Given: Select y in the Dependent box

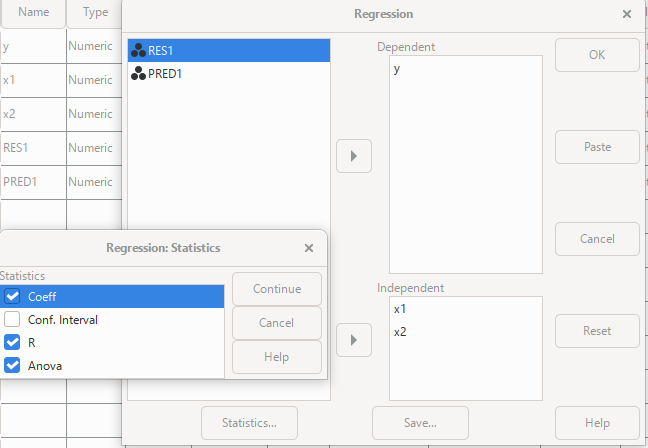Looking at the screenshot, I should (466, 69).
